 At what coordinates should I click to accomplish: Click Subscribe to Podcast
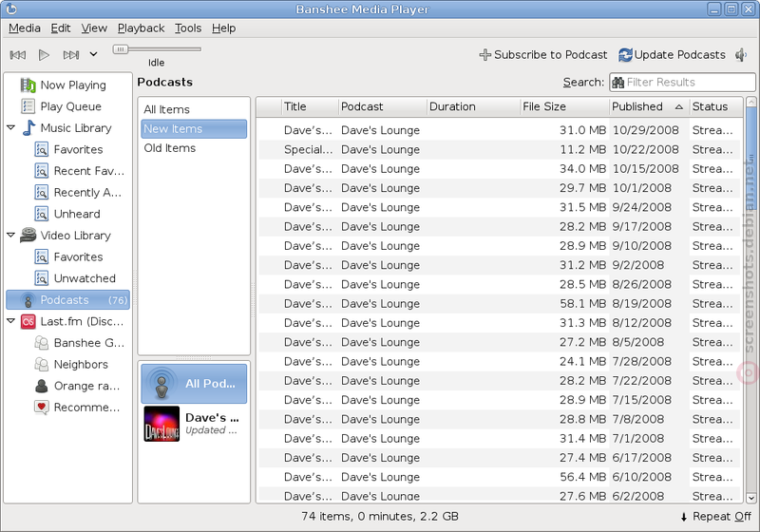pyautogui.click(x=542, y=55)
